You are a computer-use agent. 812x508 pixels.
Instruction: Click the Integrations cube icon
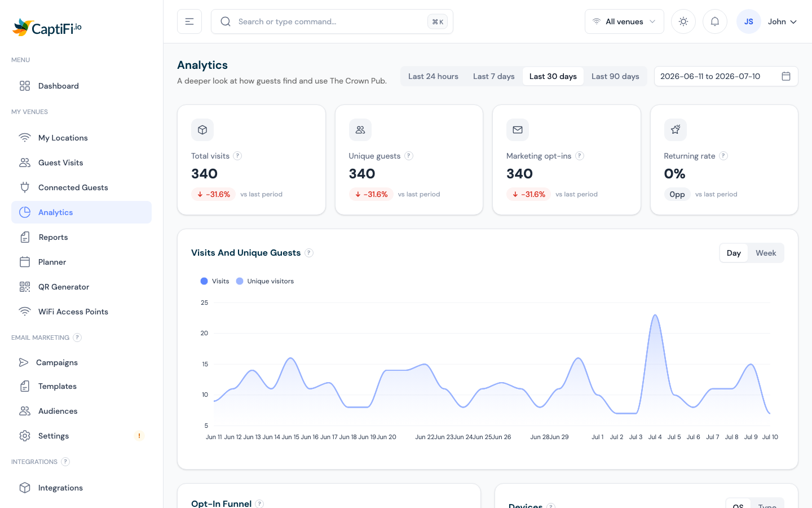(x=25, y=488)
